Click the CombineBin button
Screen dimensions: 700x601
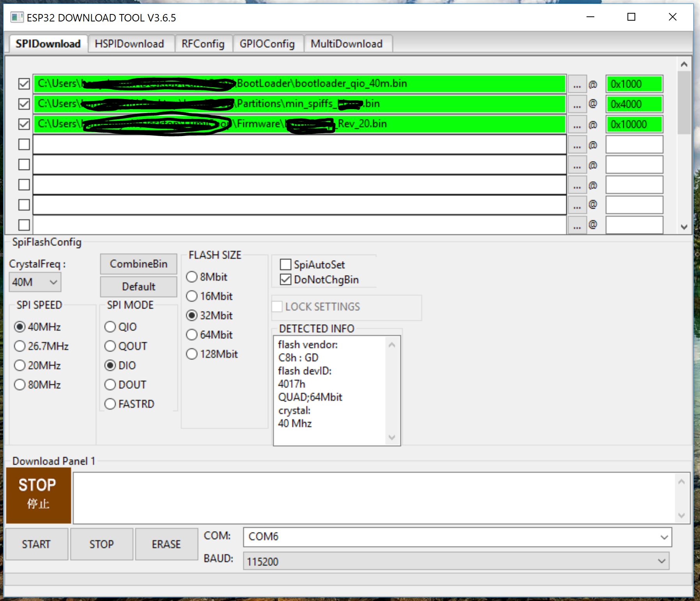pos(138,264)
